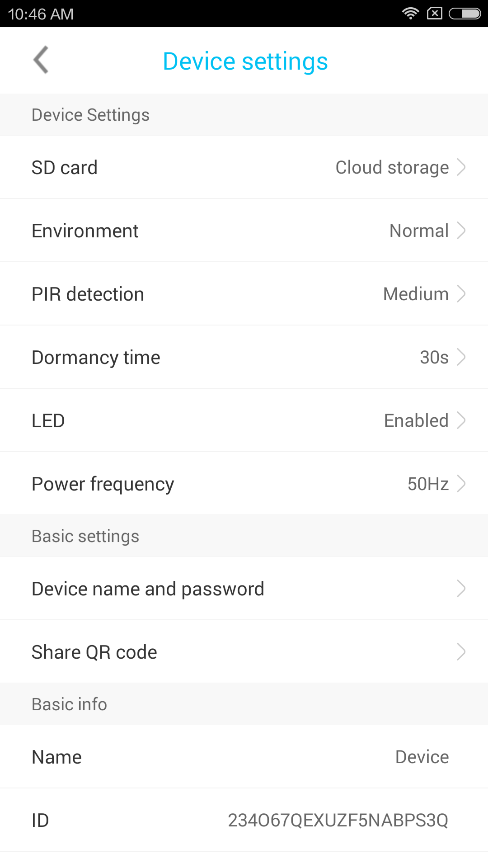
Task: Tap the LED row chevron arrow
Action: point(461,420)
